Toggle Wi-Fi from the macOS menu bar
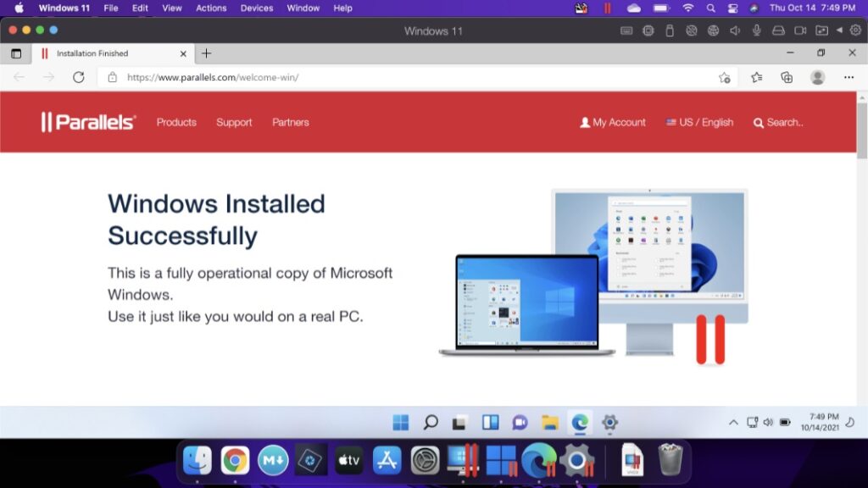This screenshot has width=868, height=488. coord(688,8)
